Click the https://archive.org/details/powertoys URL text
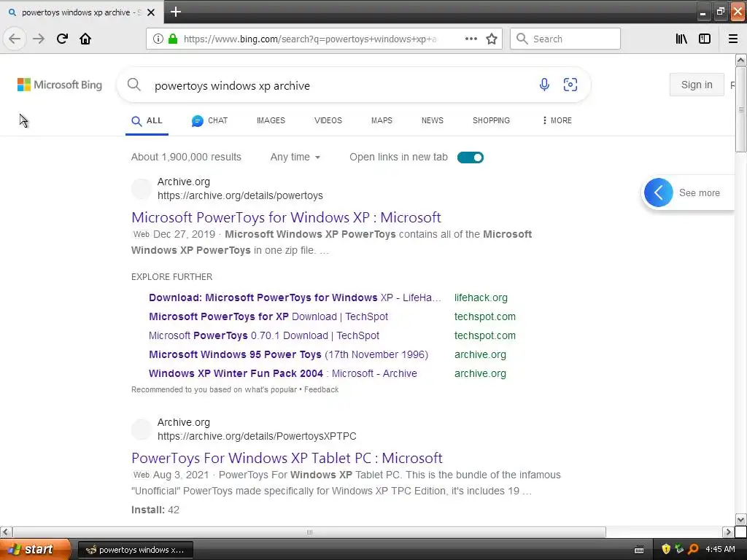 click(240, 195)
